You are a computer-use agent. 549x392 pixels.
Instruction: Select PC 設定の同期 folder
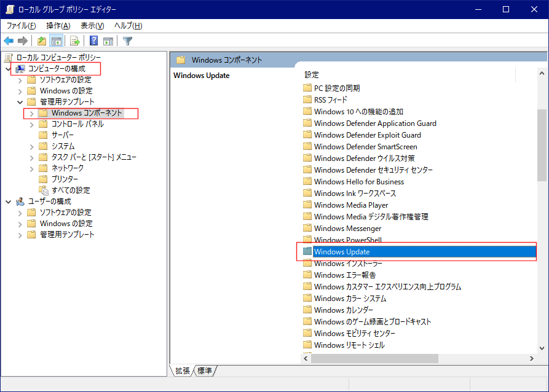337,88
